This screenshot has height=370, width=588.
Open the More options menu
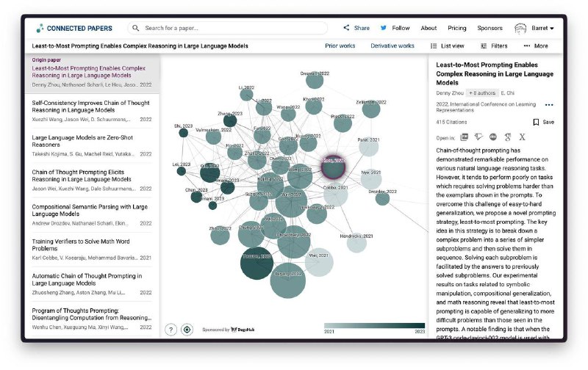[535, 46]
